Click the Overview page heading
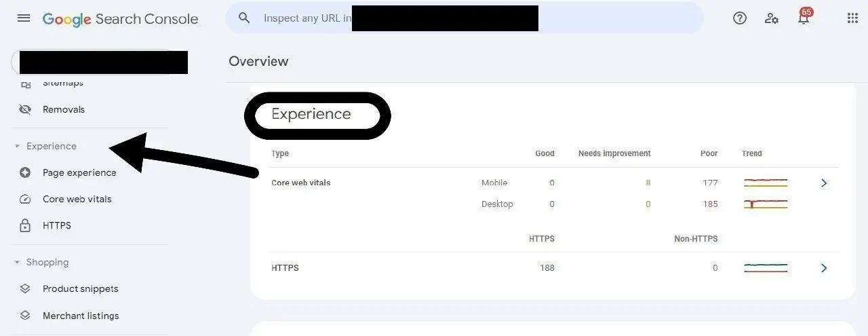 tap(258, 61)
